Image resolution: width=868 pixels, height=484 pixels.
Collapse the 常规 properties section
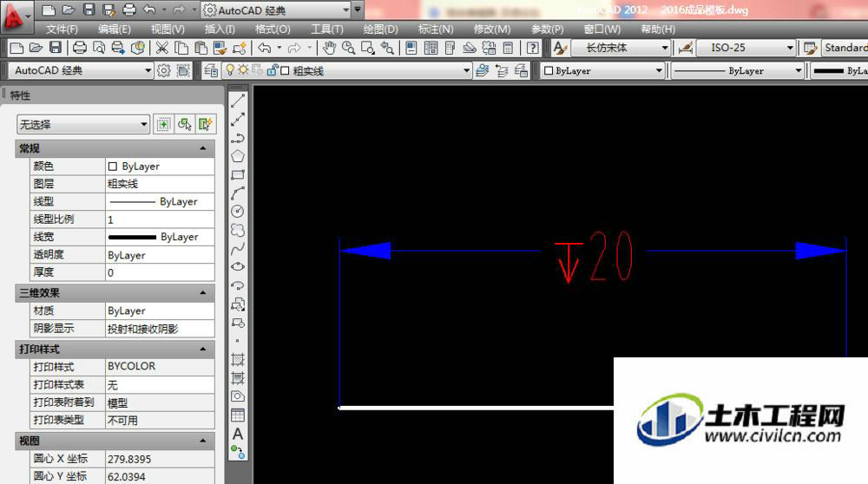[x=202, y=148]
